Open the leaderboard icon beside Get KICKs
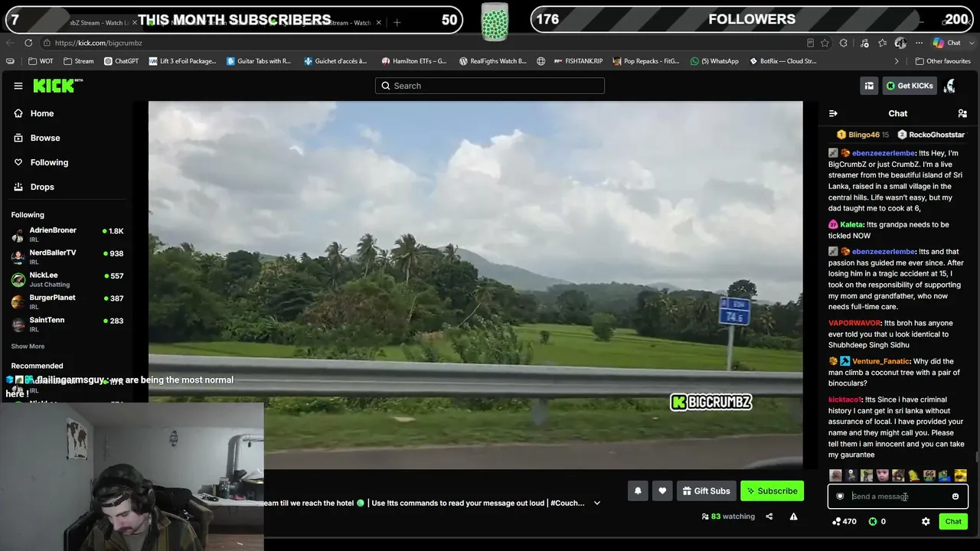Image resolution: width=980 pixels, height=551 pixels. point(869,86)
